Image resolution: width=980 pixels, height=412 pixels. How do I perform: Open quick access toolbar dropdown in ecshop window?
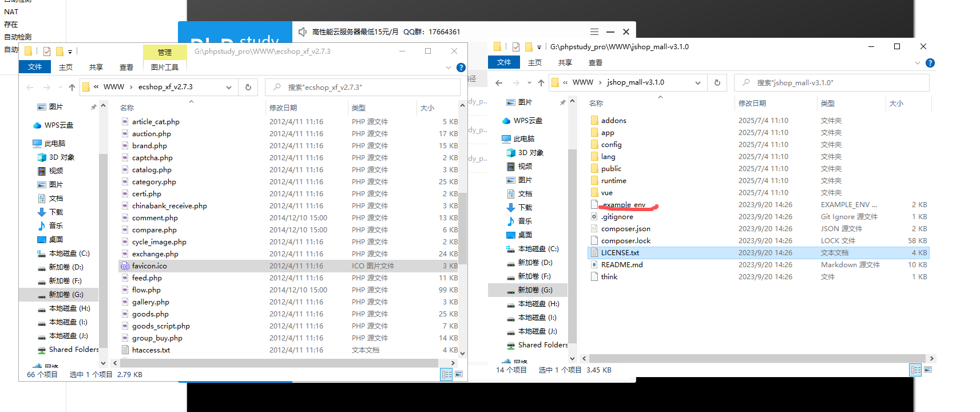(x=70, y=52)
